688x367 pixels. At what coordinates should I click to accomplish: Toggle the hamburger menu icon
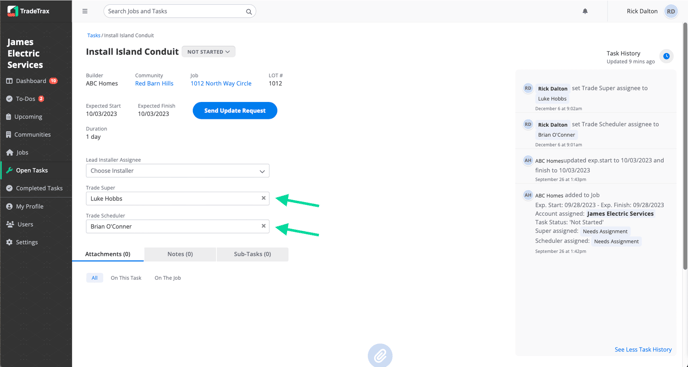[85, 11]
